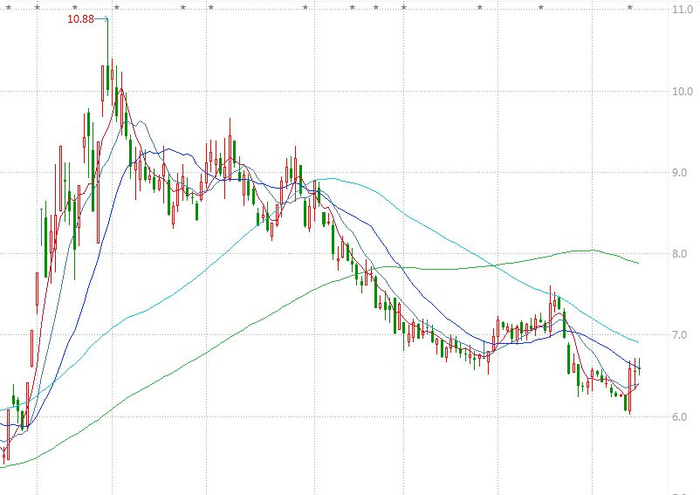Select the second star marker from the right

(541, 7)
